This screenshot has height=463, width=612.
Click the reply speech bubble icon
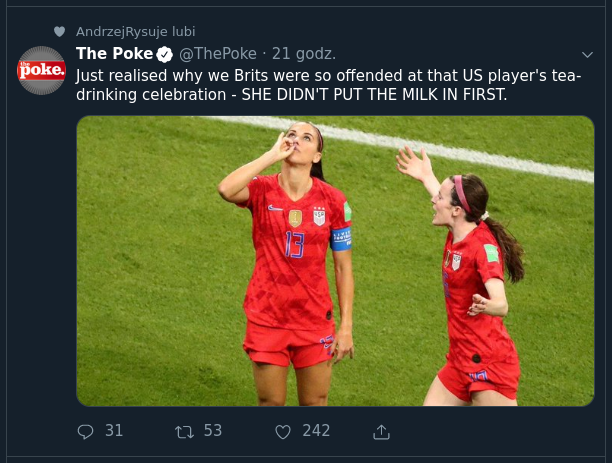tap(85, 432)
